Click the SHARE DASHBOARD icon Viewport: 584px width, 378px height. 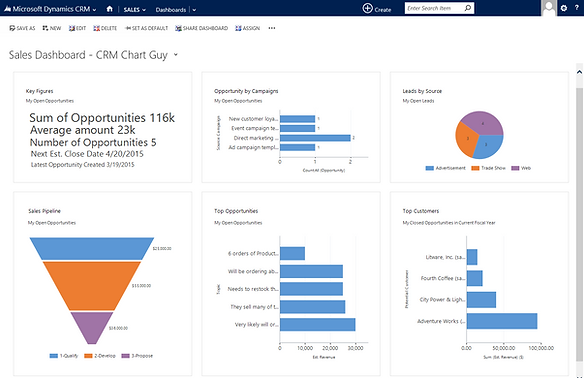178,28
